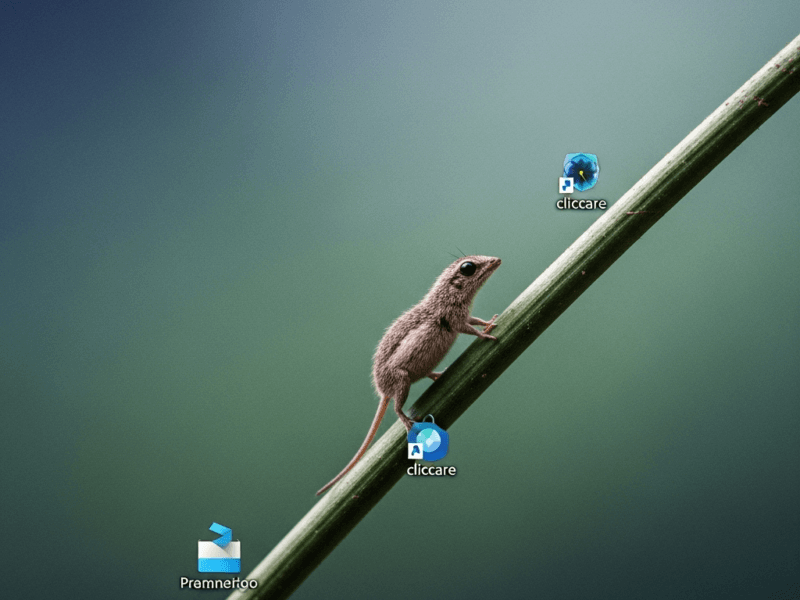
Task: Click the teal pie-chart circle on the bag icon
Action: click(429, 440)
